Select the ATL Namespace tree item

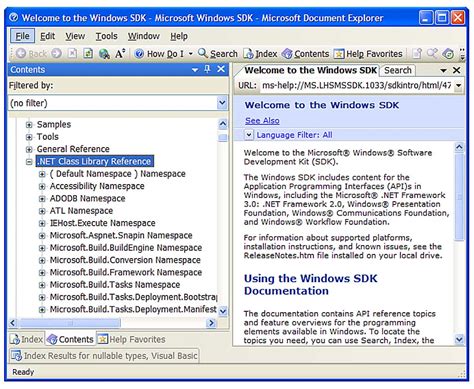coord(81,211)
